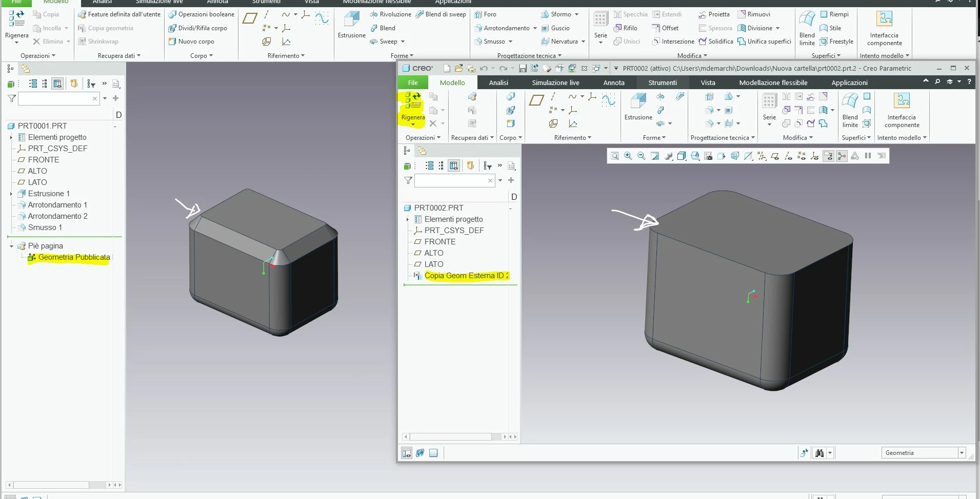The width and height of the screenshot is (980, 499).
Task: Click Blend limite in PRT0002 window
Action: 850,110
